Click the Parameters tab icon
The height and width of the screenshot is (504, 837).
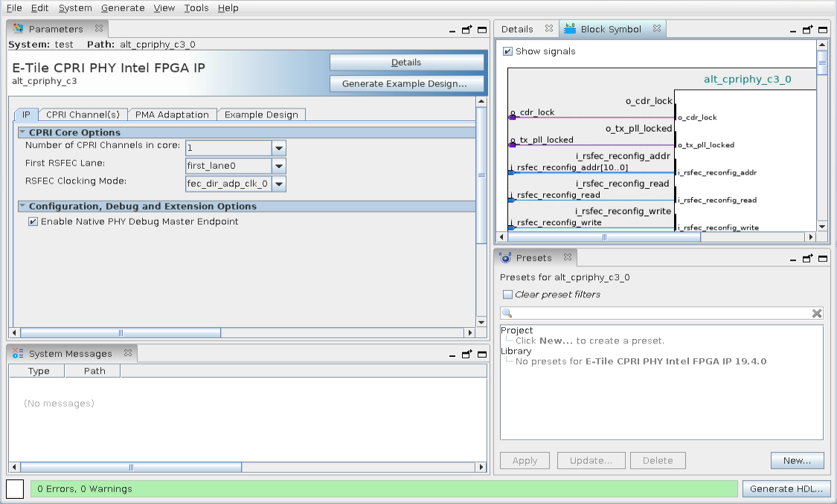tap(18, 29)
